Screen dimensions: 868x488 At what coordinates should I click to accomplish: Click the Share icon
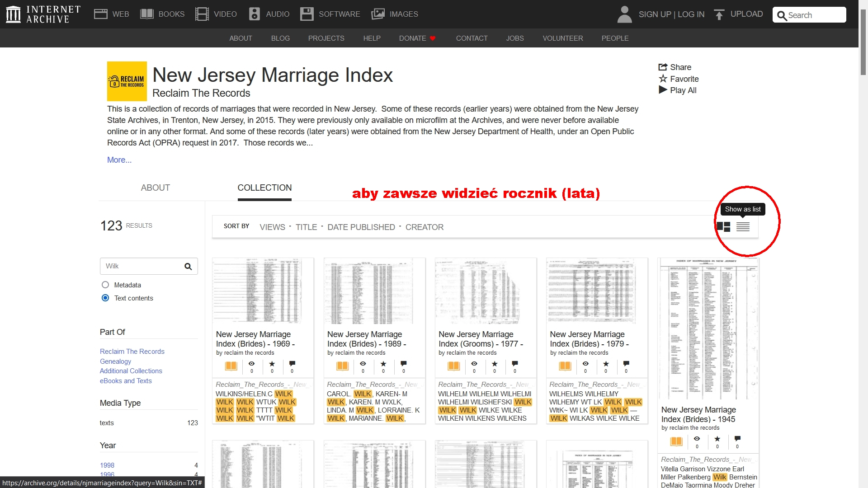click(663, 67)
